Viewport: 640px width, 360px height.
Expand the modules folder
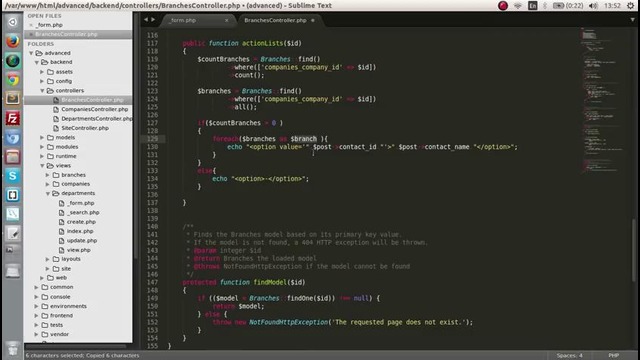(x=42, y=147)
